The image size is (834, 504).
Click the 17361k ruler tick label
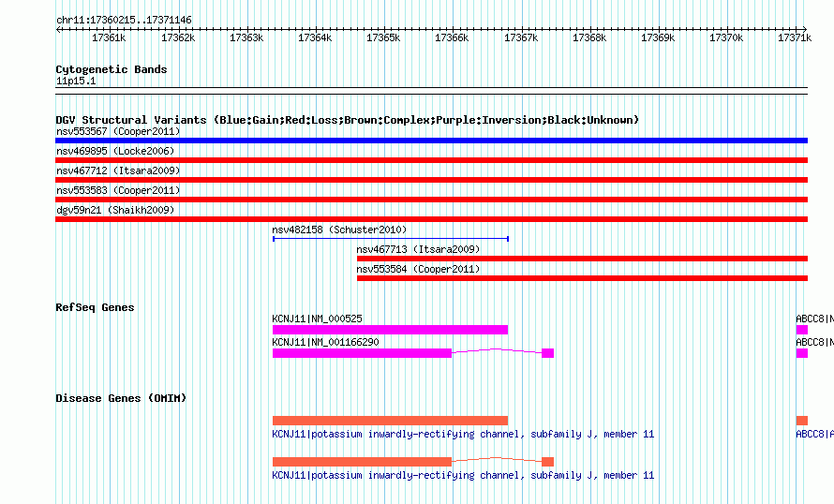coord(109,37)
